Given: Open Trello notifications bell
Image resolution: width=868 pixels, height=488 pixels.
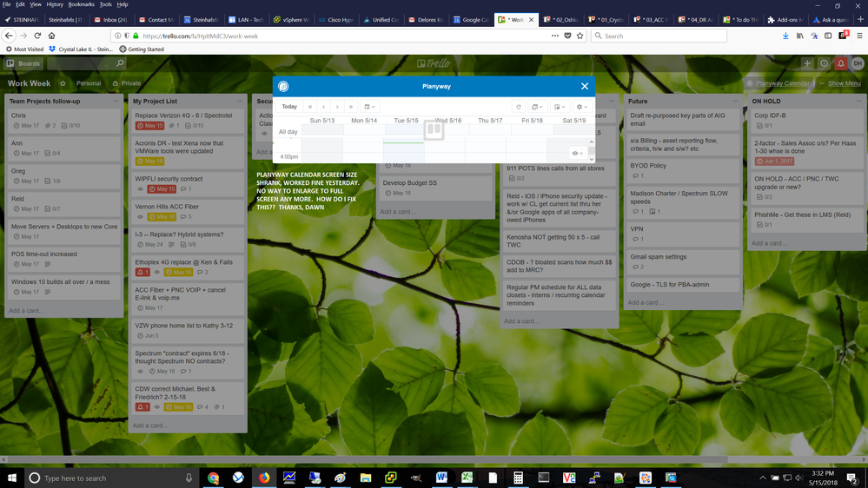Looking at the screenshot, I should [x=841, y=63].
